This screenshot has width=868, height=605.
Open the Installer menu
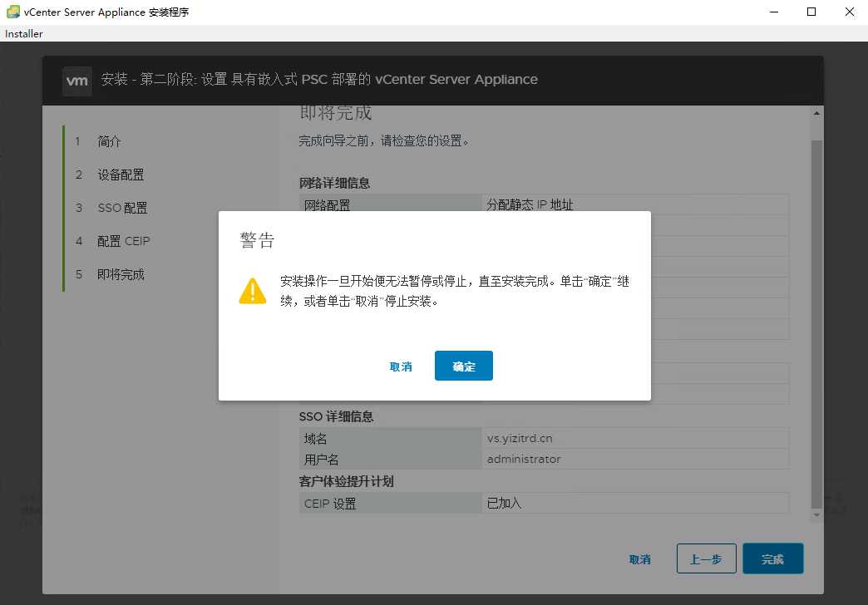coord(23,34)
